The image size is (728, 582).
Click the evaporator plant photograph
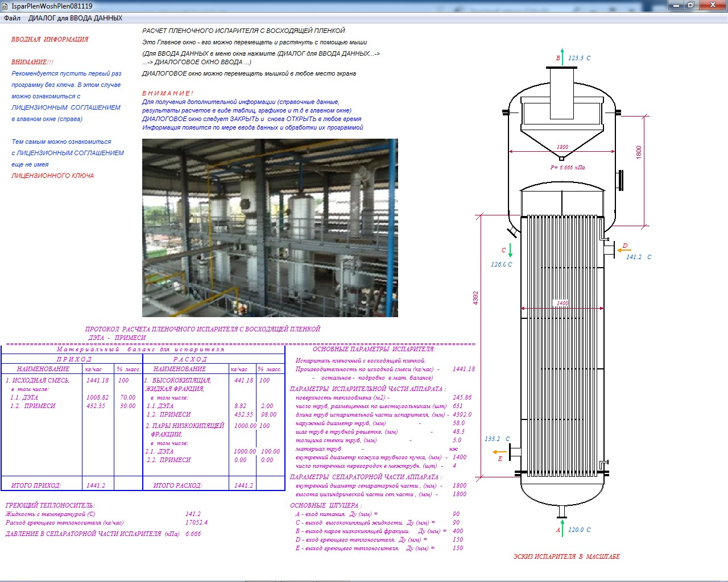tap(270, 227)
